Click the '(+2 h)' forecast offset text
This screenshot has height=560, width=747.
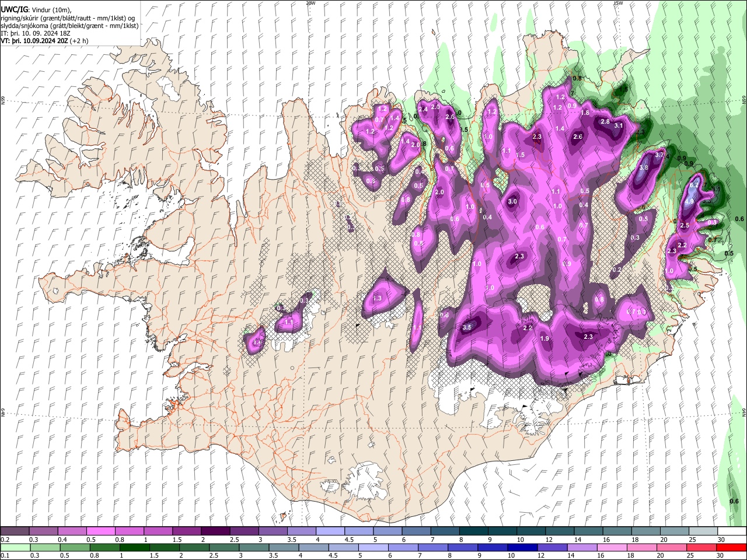79,41
